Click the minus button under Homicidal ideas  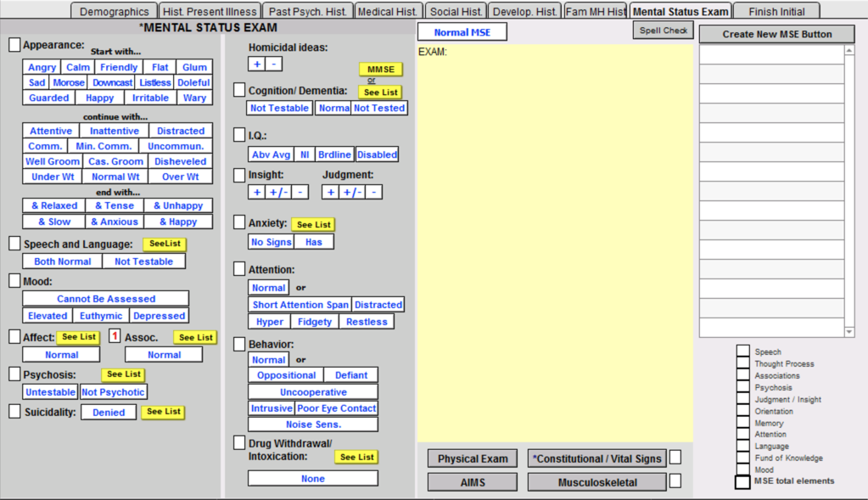[273, 65]
